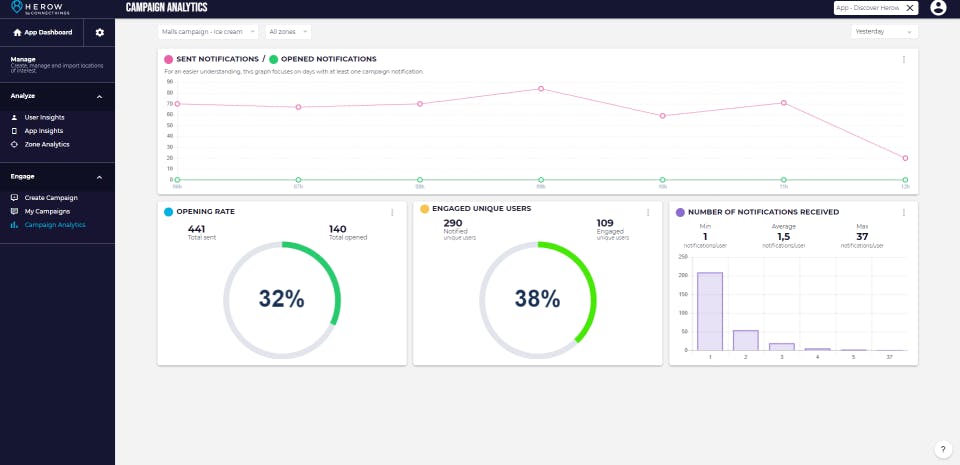Go to User Insights
The image size is (960, 465).
click(44, 117)
